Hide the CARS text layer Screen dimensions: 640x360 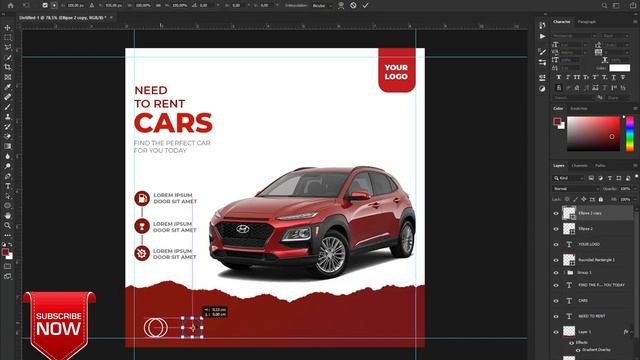coord(556,301)
